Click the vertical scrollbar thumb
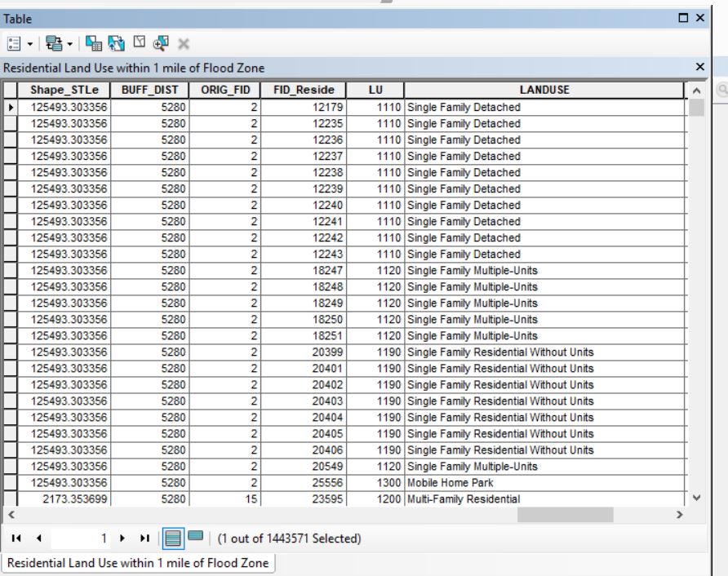Image resolution: width=728 pixels, height=576 pixels. pyautogui.click(x=696, y=107)
